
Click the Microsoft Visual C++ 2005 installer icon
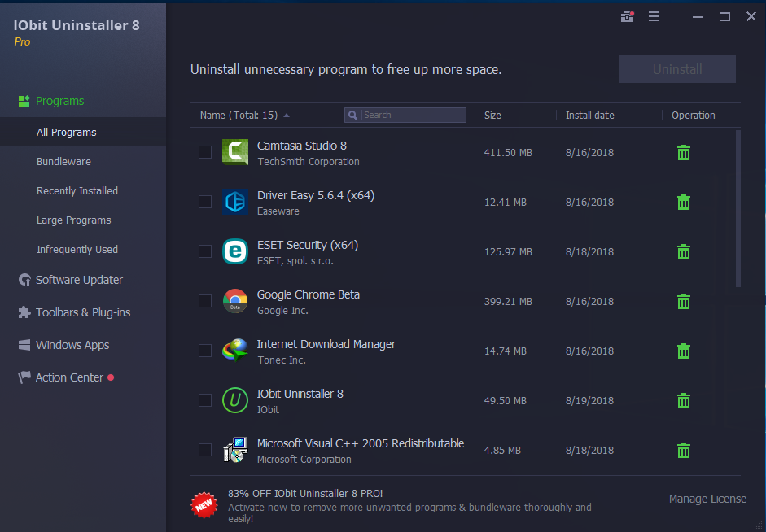[x=235, y=450]
